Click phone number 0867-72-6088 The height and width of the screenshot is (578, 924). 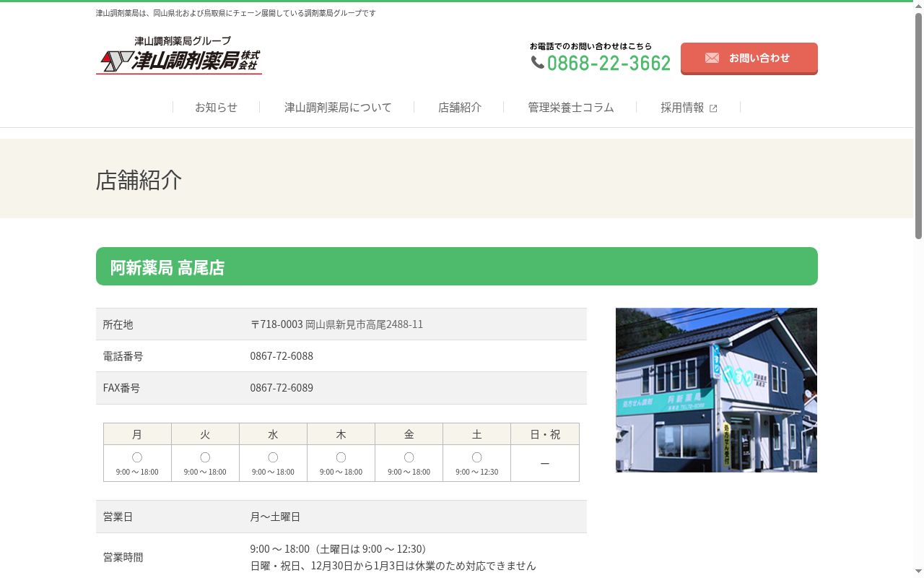pyautogui.click(x=282, y=356)
